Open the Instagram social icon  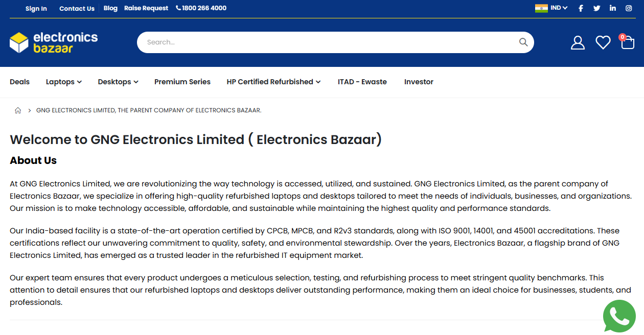629,8
